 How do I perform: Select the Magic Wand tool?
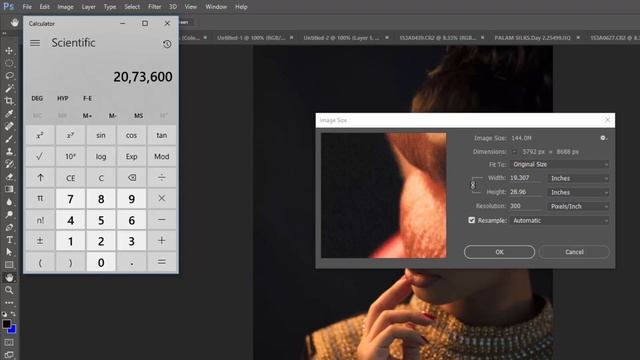point(9,88)
